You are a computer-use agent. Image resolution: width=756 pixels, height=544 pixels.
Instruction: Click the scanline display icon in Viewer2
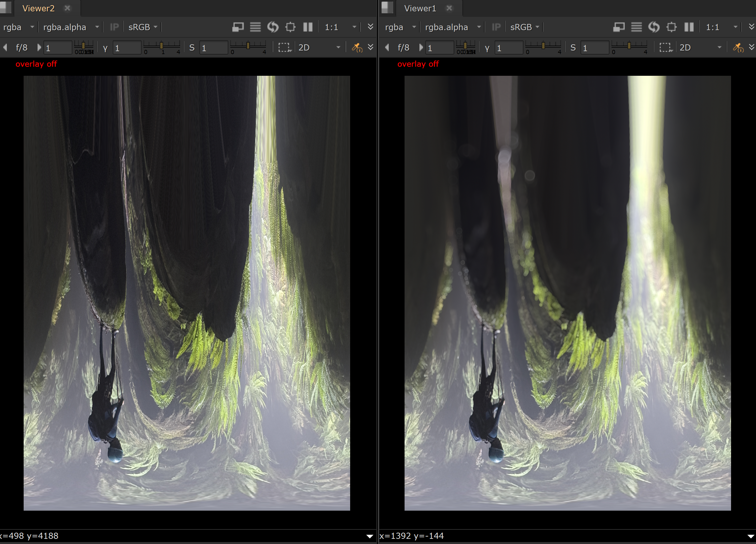tap(255, 27)
